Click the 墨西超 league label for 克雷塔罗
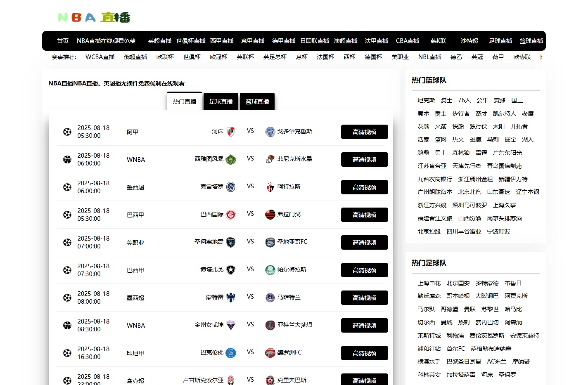Screen dimensions: 588x385 pyautogui.click(x=135, y=187)
